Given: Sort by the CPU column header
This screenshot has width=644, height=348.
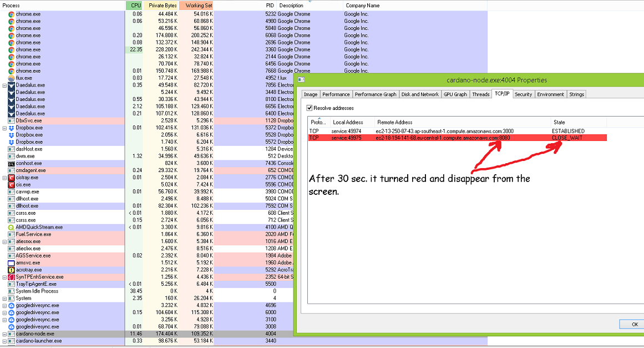Looking at the screenshot, I should pos(134,6).
